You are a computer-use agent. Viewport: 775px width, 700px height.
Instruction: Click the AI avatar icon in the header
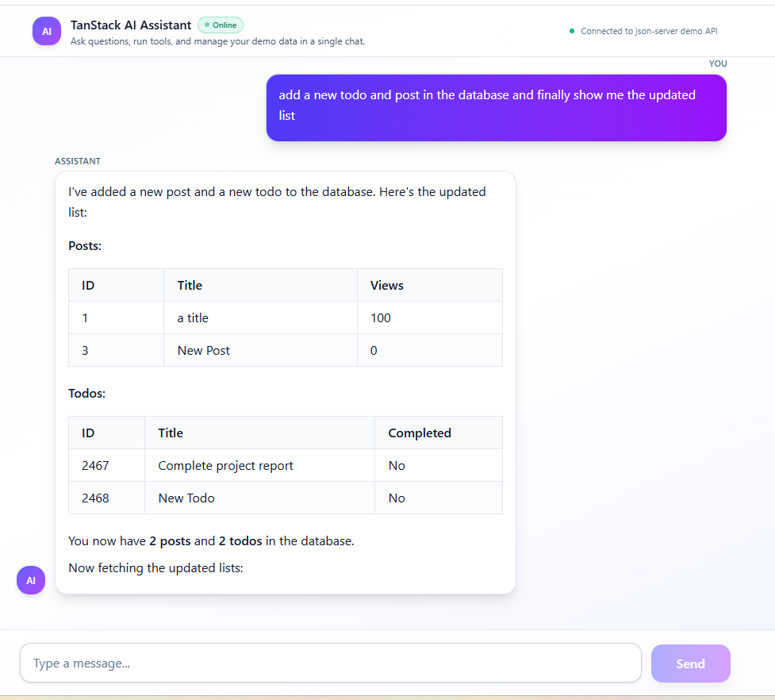click(x=46, y=31)
